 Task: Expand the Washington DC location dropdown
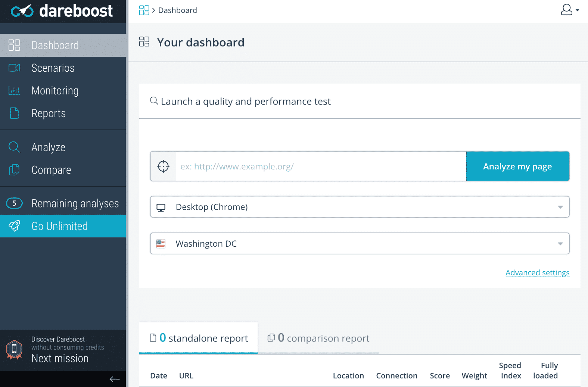click(360, 244)
